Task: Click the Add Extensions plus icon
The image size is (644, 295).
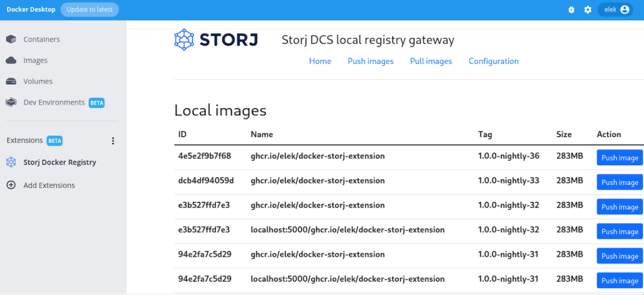Action: 11,185
